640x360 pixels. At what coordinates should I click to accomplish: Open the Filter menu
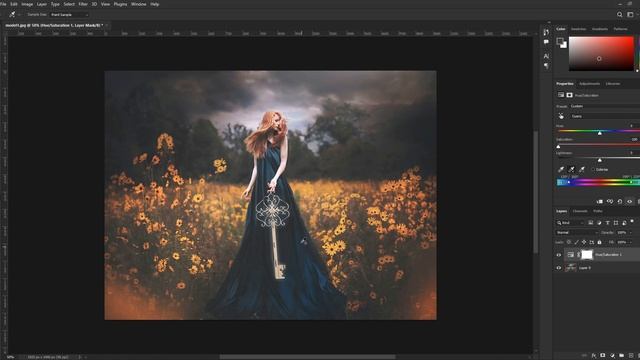(83, 4)
